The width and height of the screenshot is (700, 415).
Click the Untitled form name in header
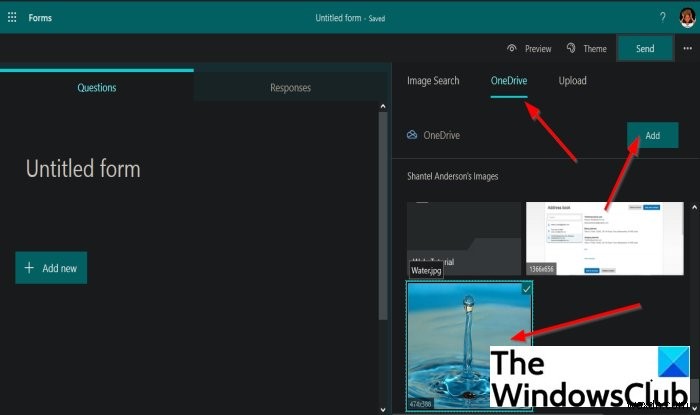[x=338, y=18]
